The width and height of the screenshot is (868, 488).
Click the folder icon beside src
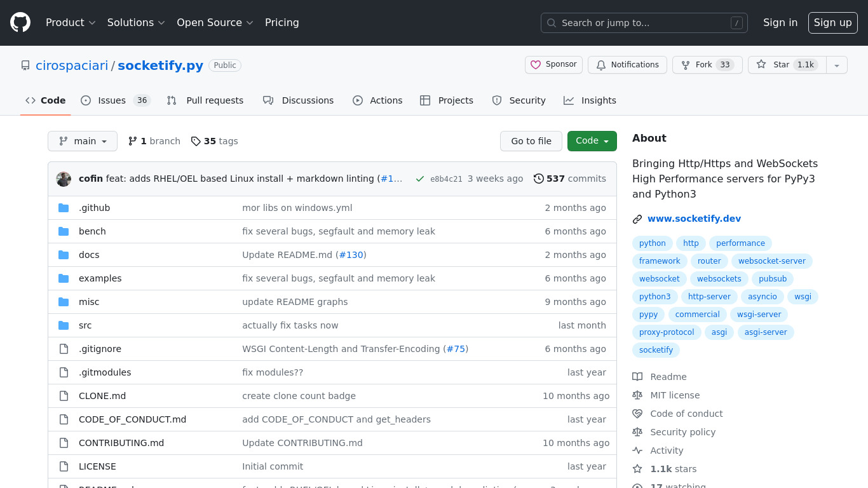[x=64, y=325]
